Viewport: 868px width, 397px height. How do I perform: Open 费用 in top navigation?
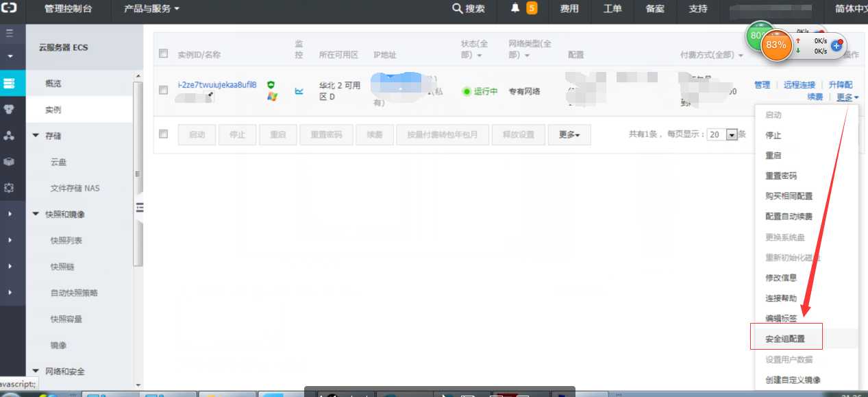click(x=569, y=9)
